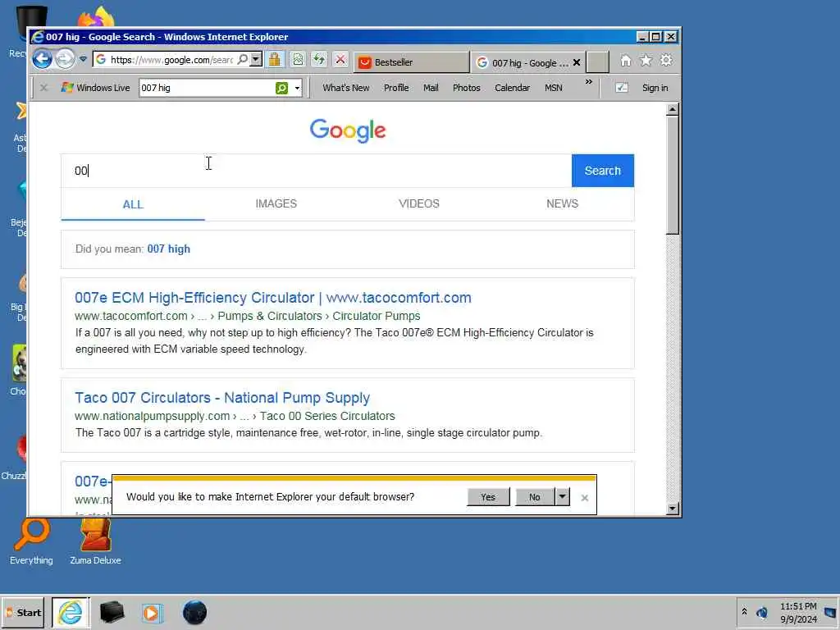Click Sign in on the Windows Live toolbar
Viewport: 840px width, 630px height.
point(655,88)
